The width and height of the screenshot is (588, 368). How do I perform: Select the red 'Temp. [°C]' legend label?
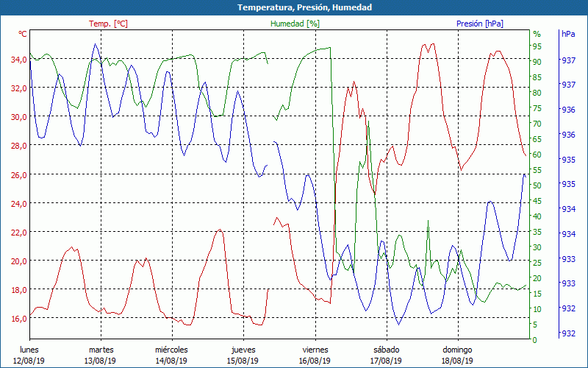(x=108, y=24)
